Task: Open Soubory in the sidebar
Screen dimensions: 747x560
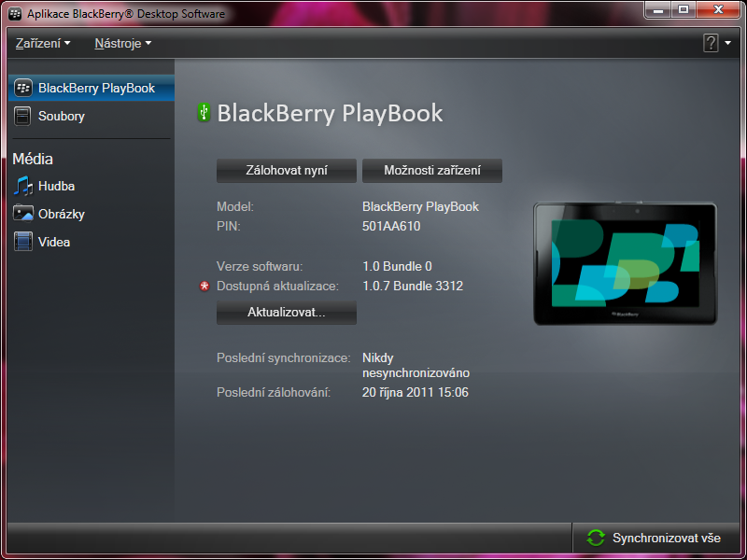Action: click(x=91, y=116)
